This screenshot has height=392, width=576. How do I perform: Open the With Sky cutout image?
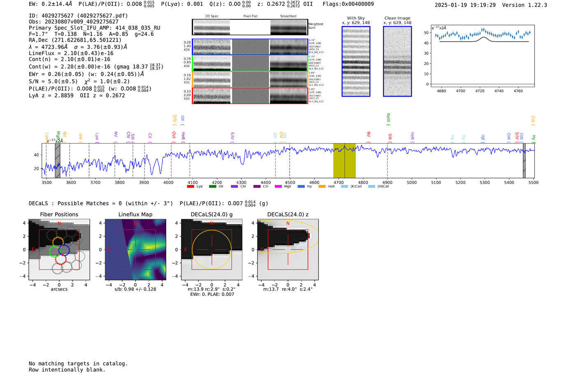click(x=356, y=61)
